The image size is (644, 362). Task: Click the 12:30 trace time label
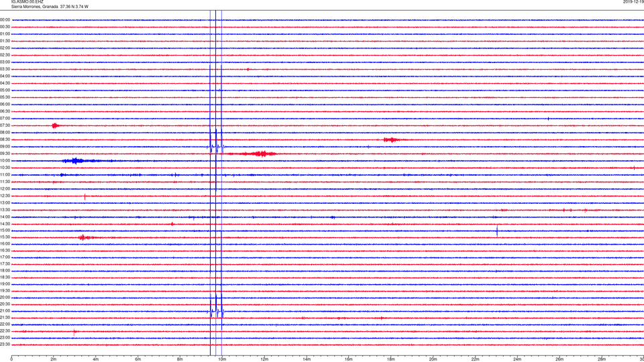tap(5, 196)
